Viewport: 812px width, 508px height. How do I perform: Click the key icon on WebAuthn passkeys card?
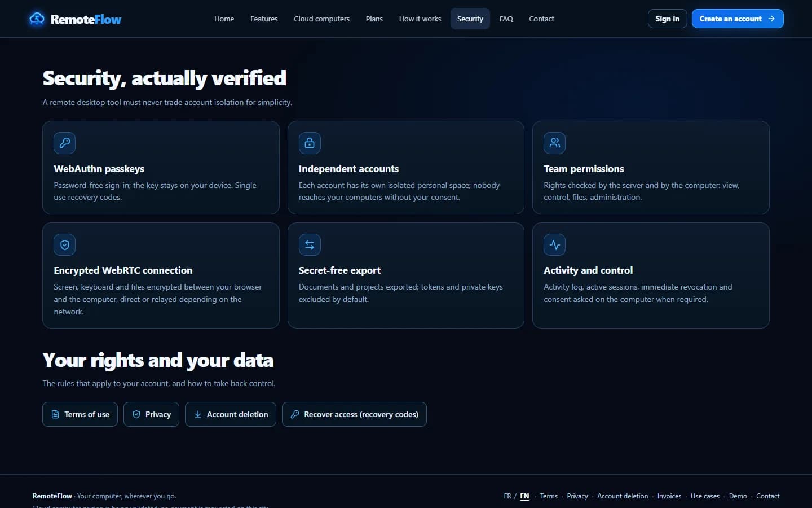click(65, 143)
